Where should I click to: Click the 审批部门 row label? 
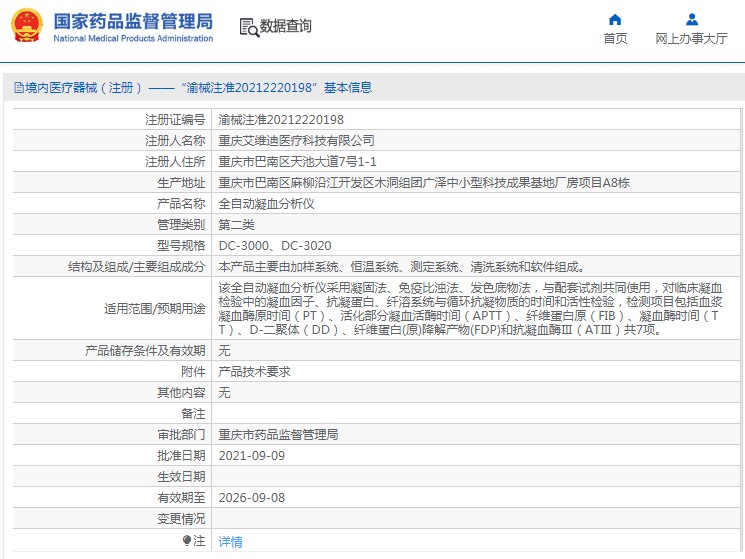(181, 435)
